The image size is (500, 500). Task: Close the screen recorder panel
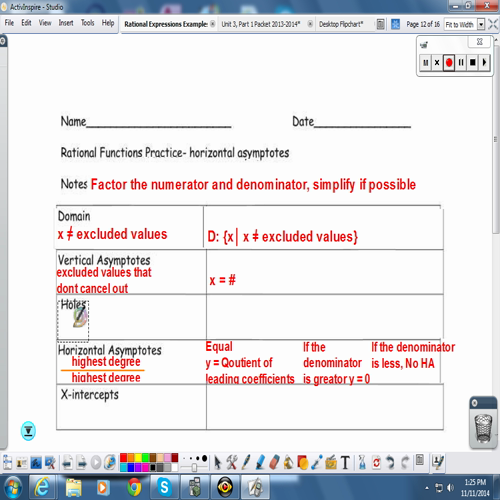480,42
